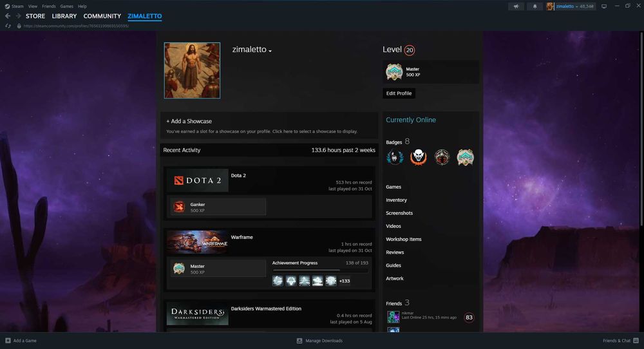Open the Friends 3 heading link
Viewport: 644px width, 349px height.
[x=397, y=303]
